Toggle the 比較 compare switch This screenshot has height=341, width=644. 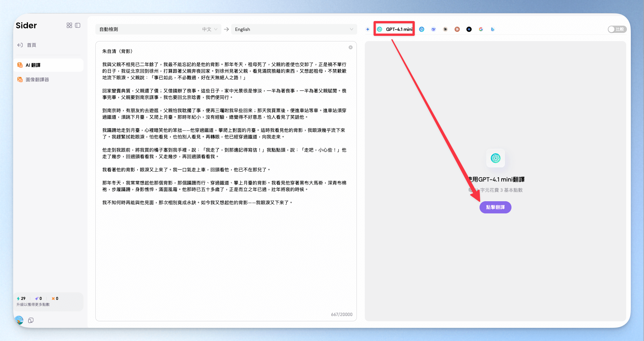[617, 29]
